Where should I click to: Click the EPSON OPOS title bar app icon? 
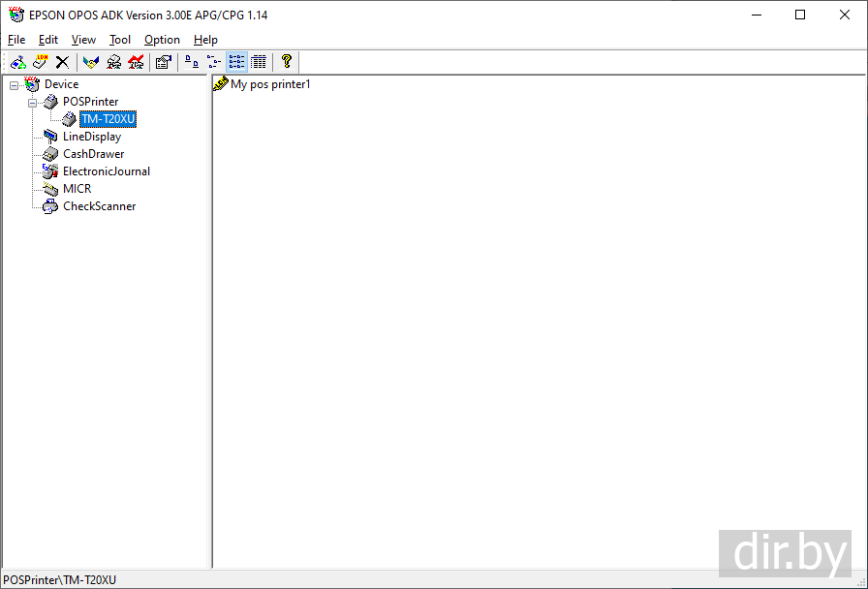16,15
